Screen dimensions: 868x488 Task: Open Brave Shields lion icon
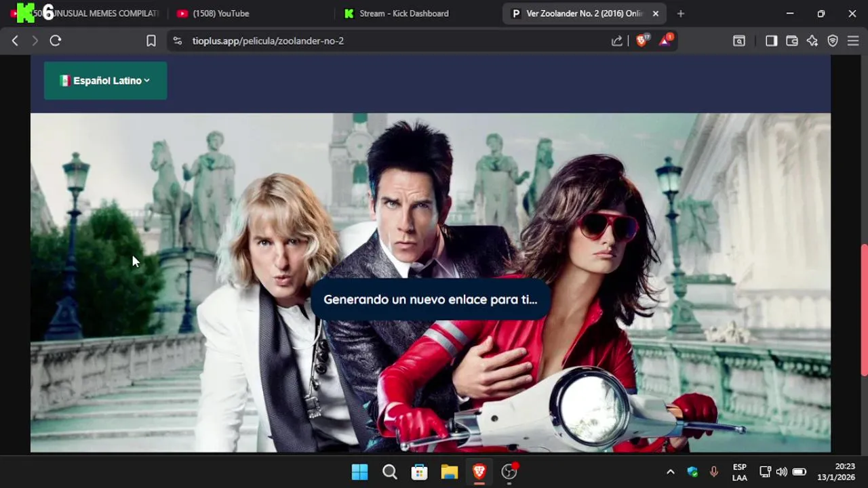coord(641,41)
